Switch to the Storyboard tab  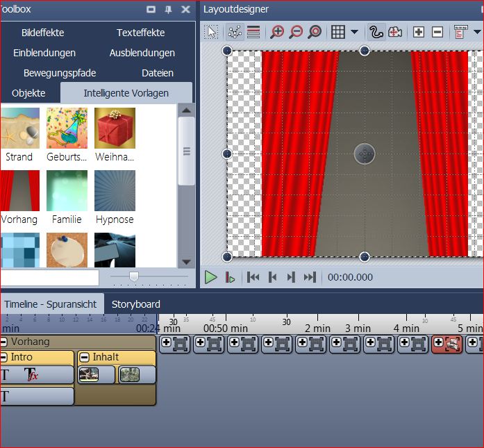[136, 304]
